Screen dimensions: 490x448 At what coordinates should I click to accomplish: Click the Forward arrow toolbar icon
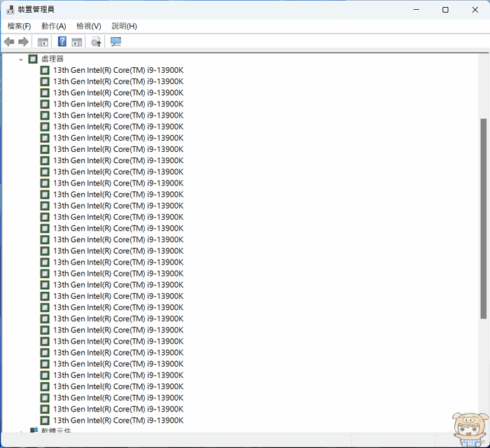[x=23, y=41]
